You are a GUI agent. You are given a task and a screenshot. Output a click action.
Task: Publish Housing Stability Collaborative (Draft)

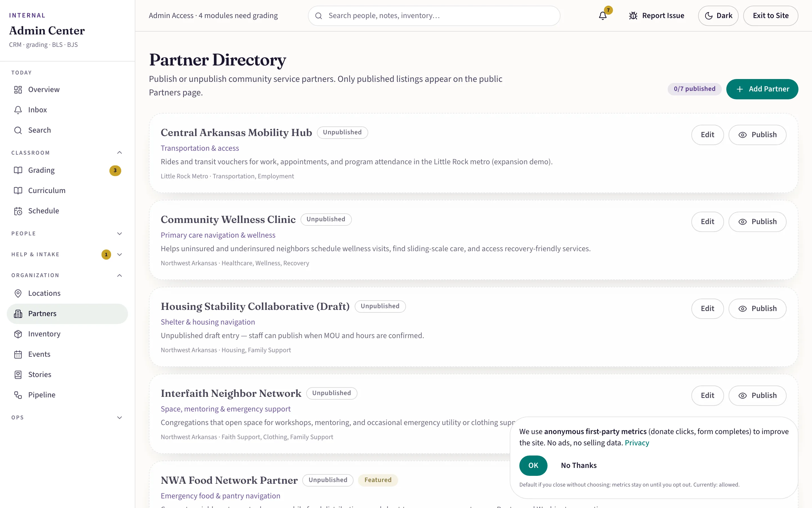(x=757, y=308)
